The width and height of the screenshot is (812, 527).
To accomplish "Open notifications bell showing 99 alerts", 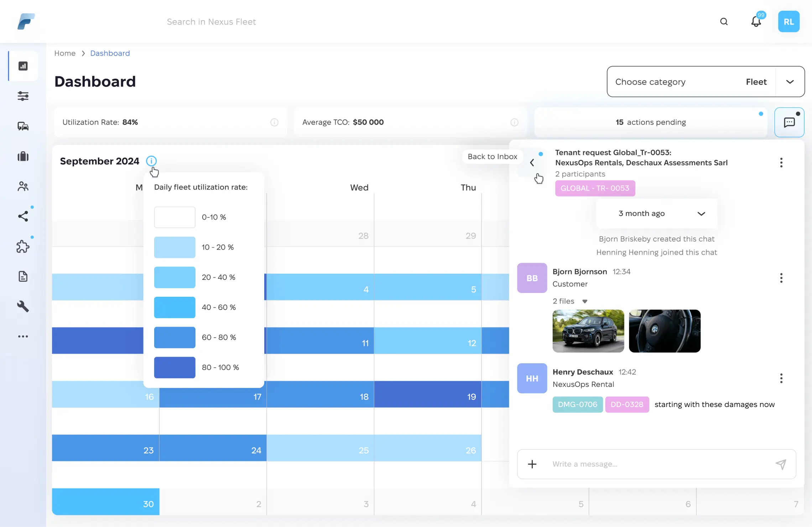I will (756, 21).
